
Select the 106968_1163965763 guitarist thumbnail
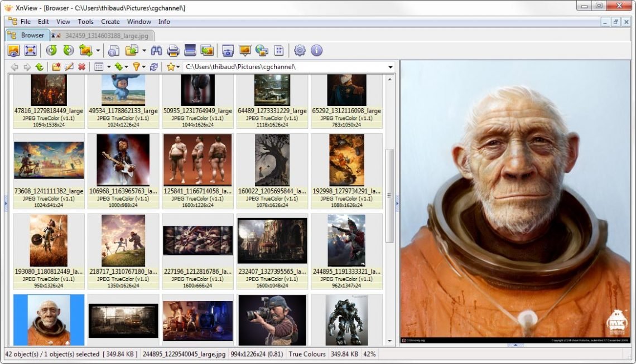(x=123, y=161)
